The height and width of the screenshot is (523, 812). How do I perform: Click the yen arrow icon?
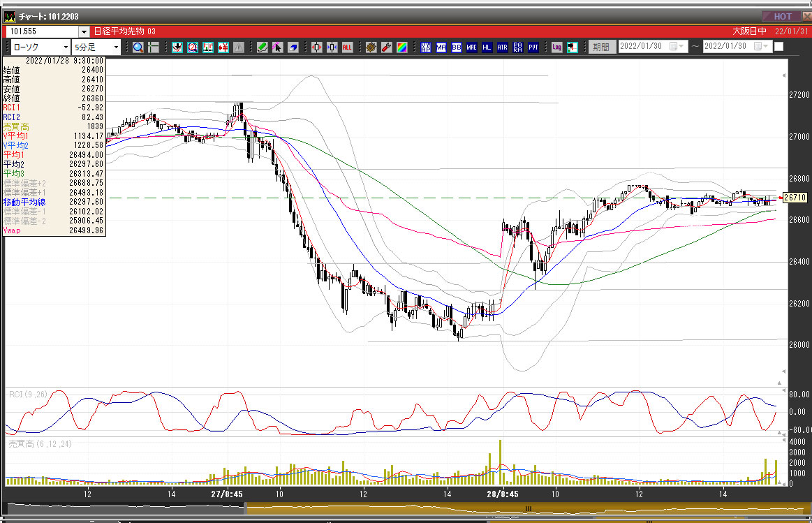point(223,47)
